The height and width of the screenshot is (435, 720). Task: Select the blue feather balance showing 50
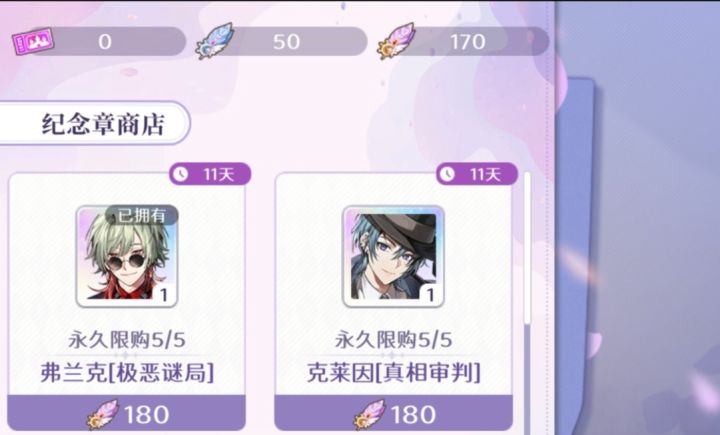tap(286, 42)
